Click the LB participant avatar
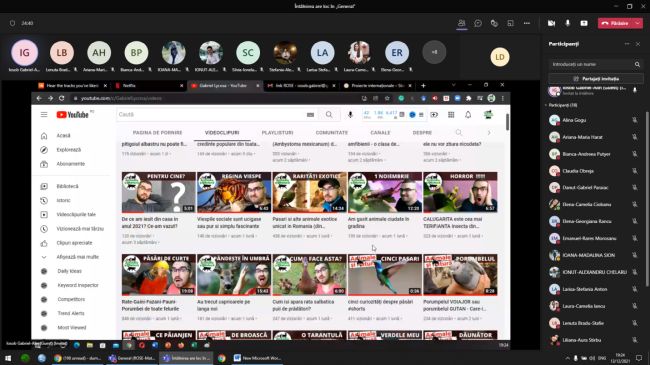650x365 pixels. [x=62, y=53]
